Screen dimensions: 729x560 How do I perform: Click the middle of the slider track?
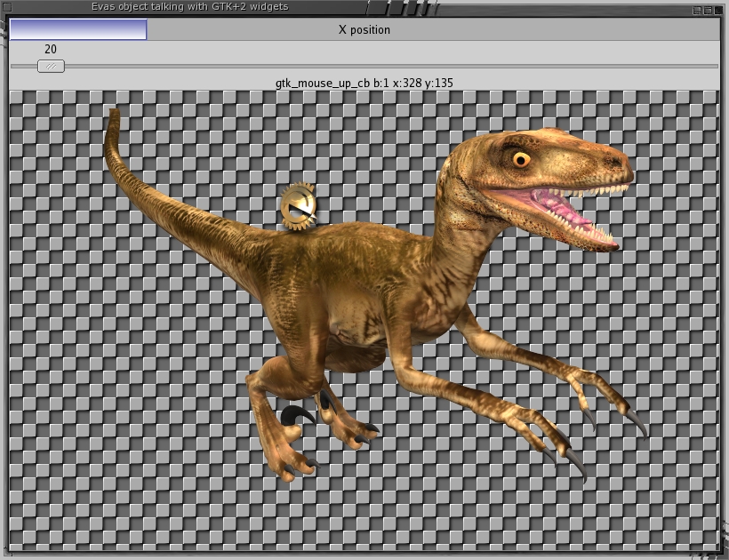[364, 66]
